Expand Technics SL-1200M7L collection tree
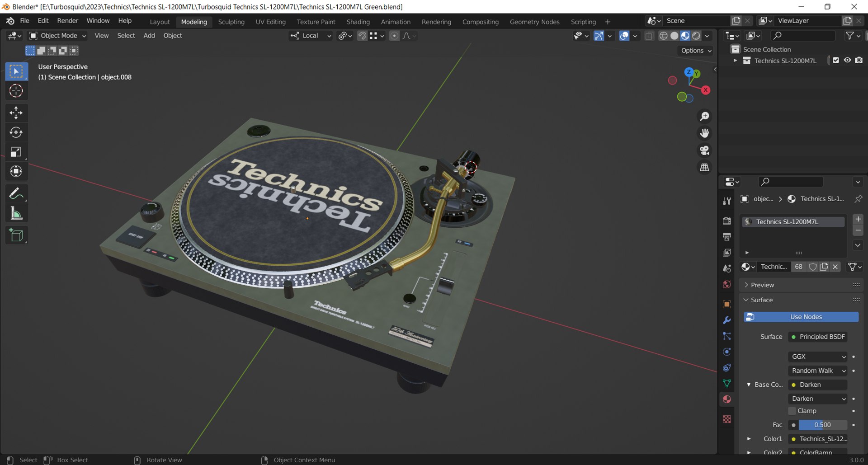Image resolution: width=868 pixels, height=465 pixels. pos(735,61)
